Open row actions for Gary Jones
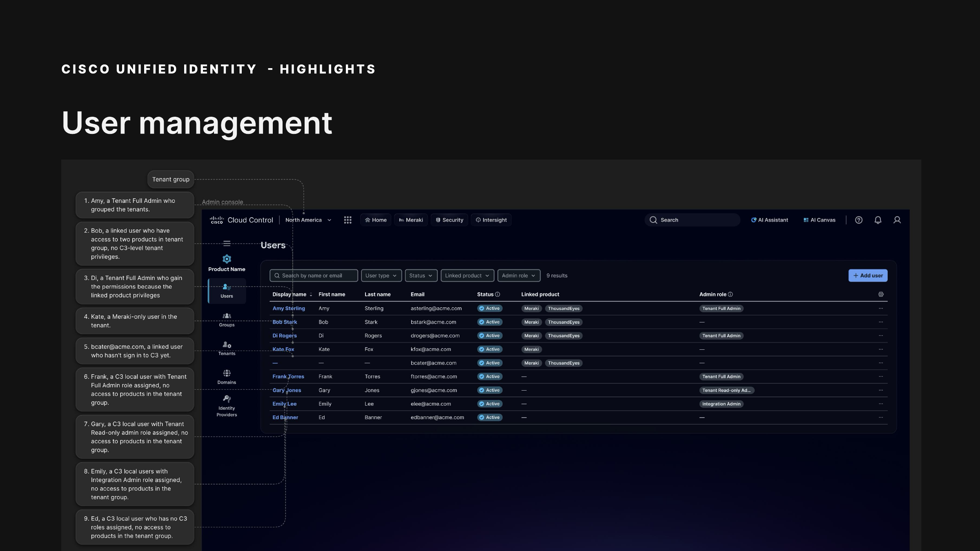Screen dimensions: 980x551 click(881, 390)
